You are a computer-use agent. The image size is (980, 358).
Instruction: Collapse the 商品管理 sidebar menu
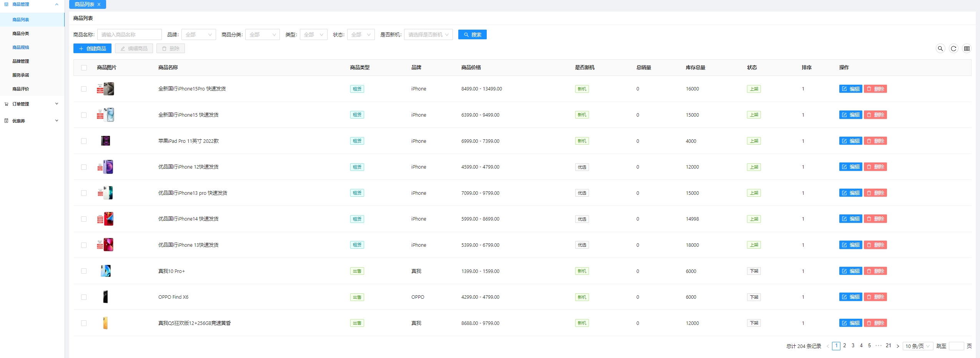click(57, 4)
